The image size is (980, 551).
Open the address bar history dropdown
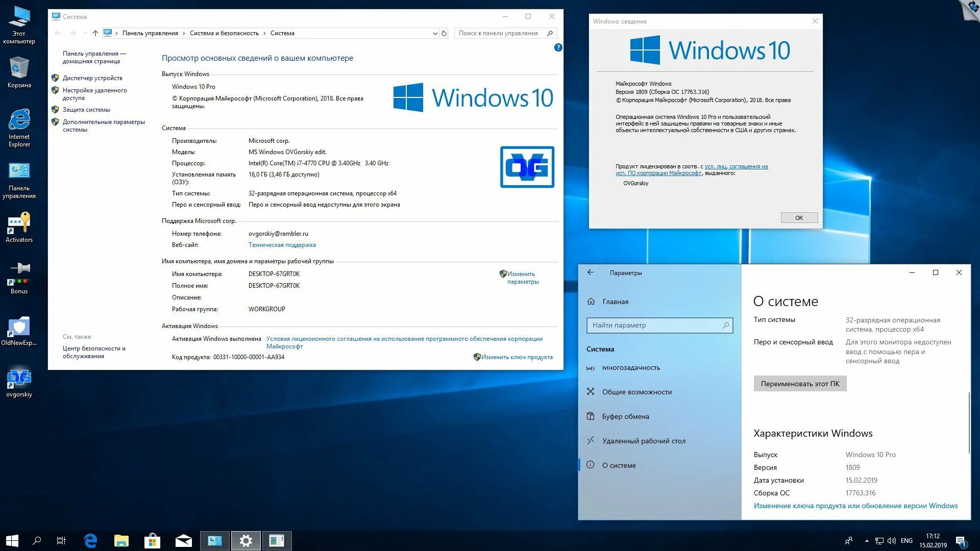(x=435, y=33)
